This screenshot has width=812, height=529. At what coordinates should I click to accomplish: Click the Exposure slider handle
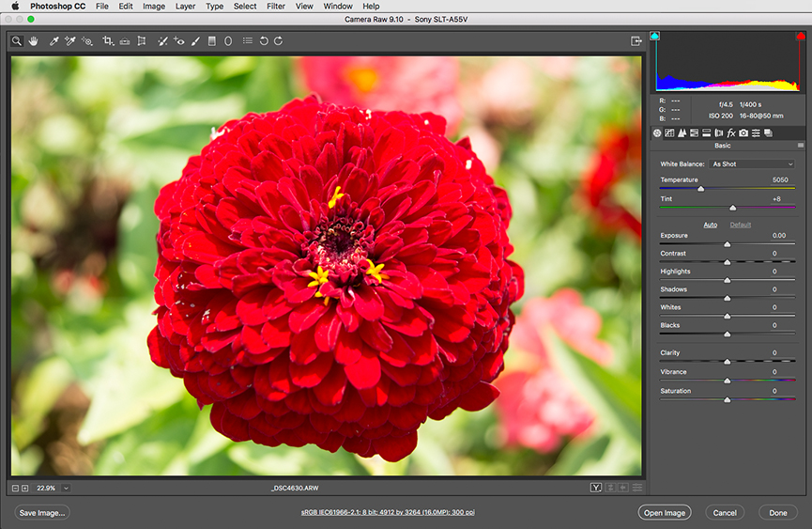coord(728,244)
